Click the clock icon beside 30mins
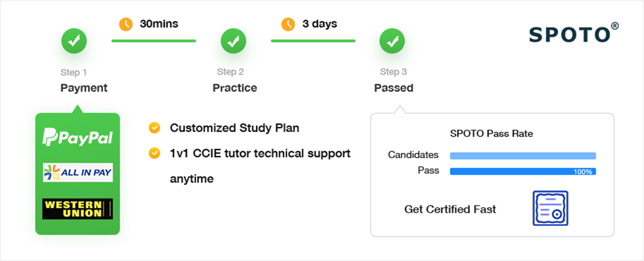 click(126, 24)
